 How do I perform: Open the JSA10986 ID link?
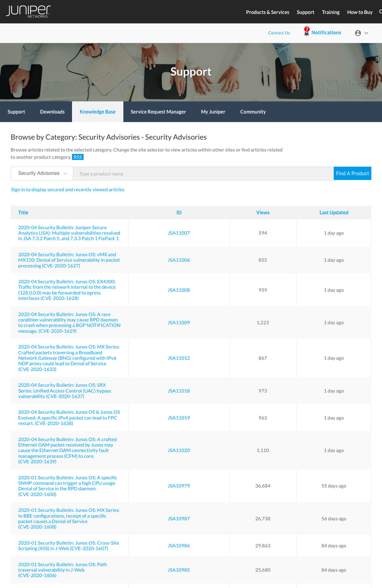click(x=179, y=546)
